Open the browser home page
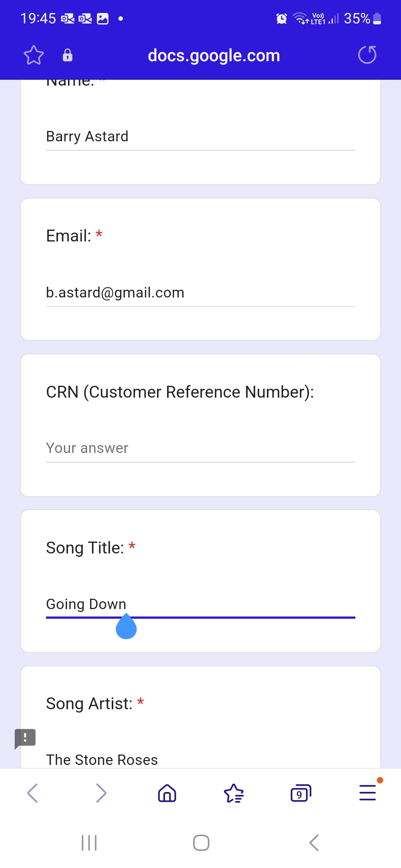Screen dimensions: 401x868 (x=167, y=793)
